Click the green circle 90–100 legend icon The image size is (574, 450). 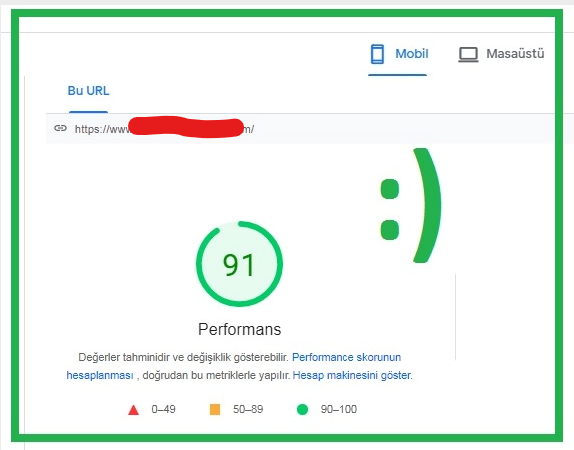tap(302, 409)
